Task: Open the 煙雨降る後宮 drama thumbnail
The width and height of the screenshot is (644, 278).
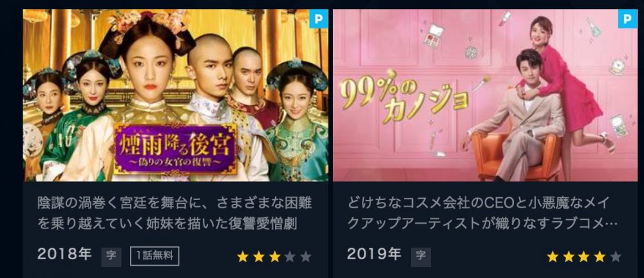Action: point(175,95)
